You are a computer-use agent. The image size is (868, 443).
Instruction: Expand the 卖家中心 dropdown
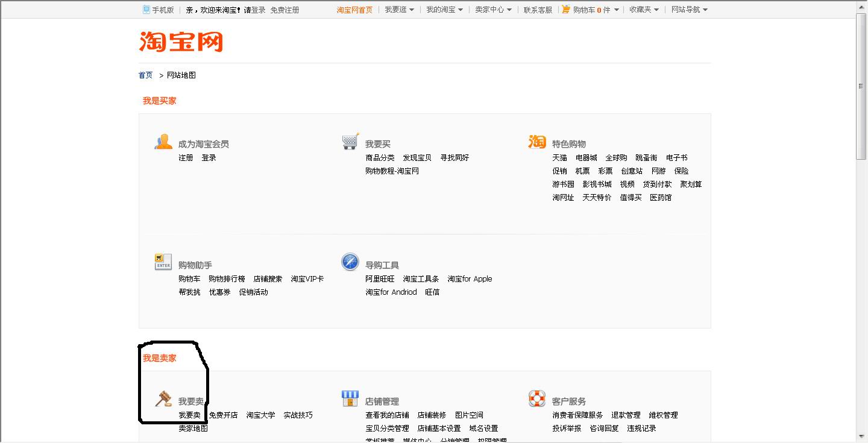tap(494, 10)
